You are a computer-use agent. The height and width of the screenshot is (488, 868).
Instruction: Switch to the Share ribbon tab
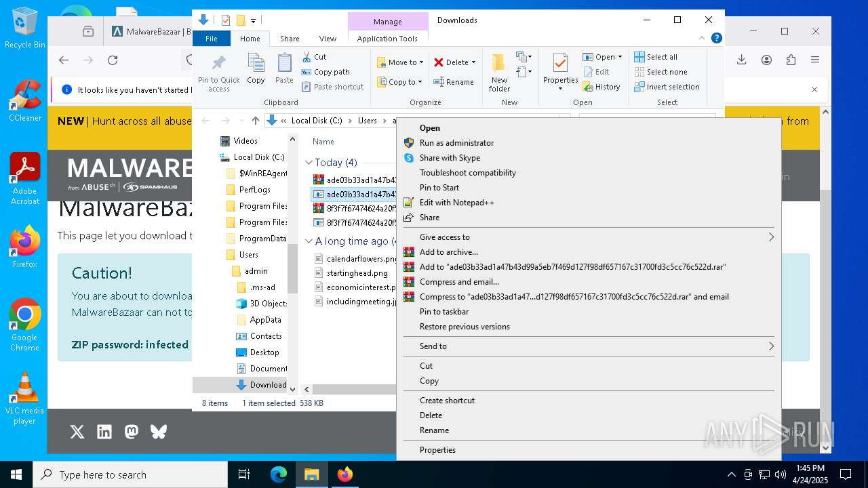290,39
